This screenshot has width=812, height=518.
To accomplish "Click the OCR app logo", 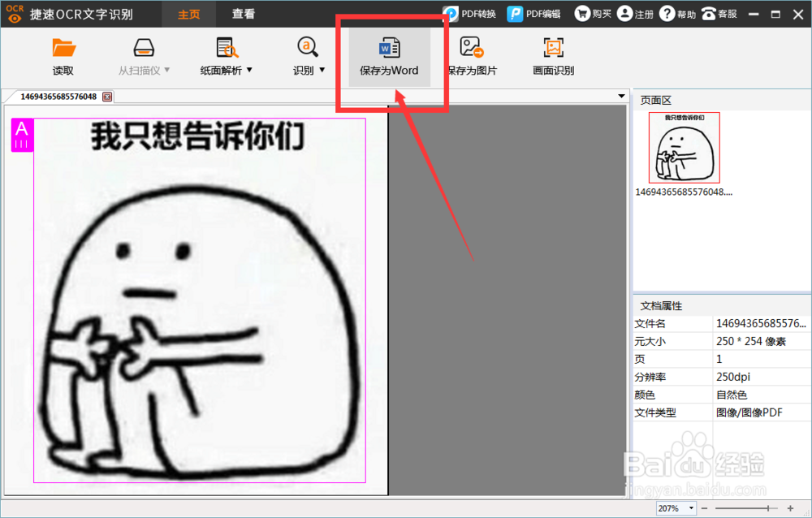I will pos(15,14).
